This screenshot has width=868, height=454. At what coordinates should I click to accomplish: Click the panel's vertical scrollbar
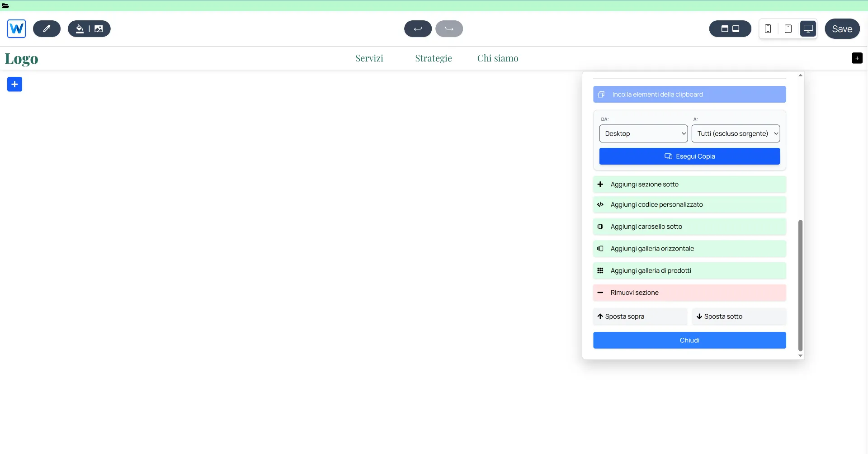click(800, 285)
